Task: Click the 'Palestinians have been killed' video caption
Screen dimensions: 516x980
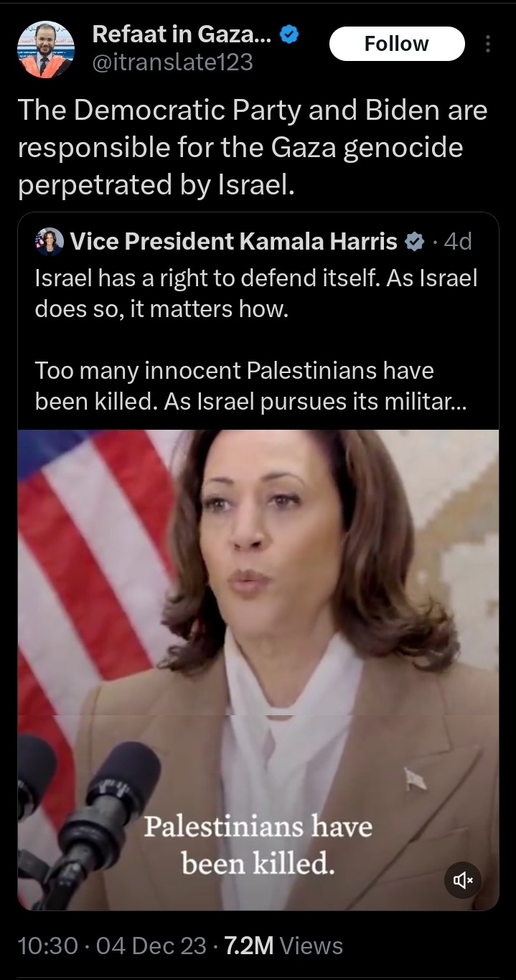Action: click(x=258, y=845)
